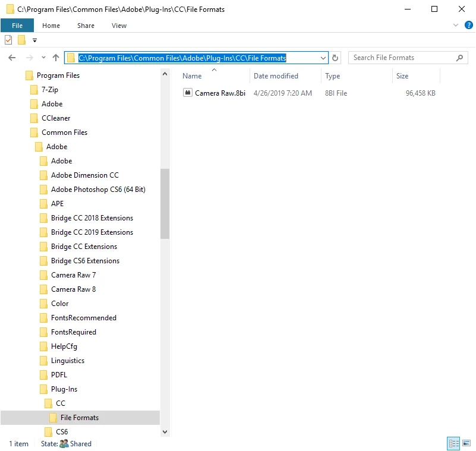The height and width of the screenshot is (451, 476).
Task: Click the navigation pane scrollbar thumb
Action: (165, 204)
